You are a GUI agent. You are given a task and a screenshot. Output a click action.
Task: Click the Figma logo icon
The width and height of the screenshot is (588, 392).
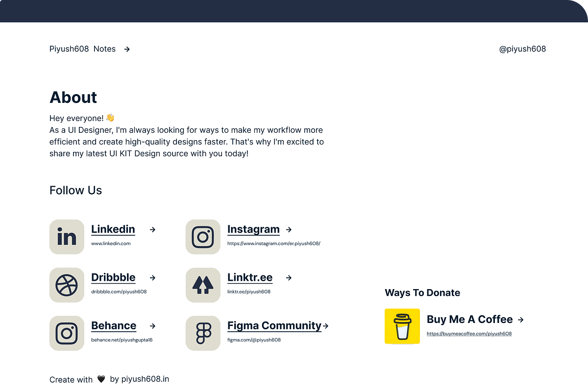tap(203, 333)
